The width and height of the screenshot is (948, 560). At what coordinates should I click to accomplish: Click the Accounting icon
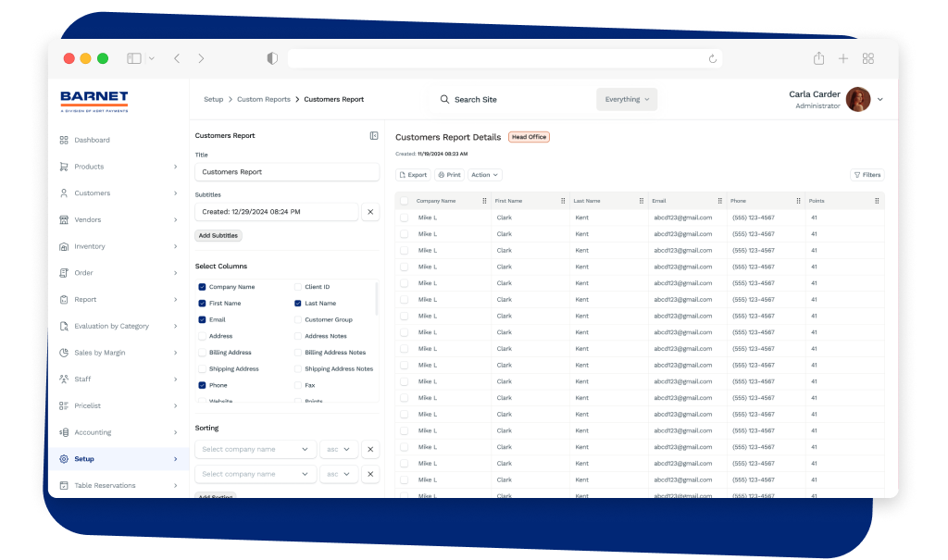64,433
